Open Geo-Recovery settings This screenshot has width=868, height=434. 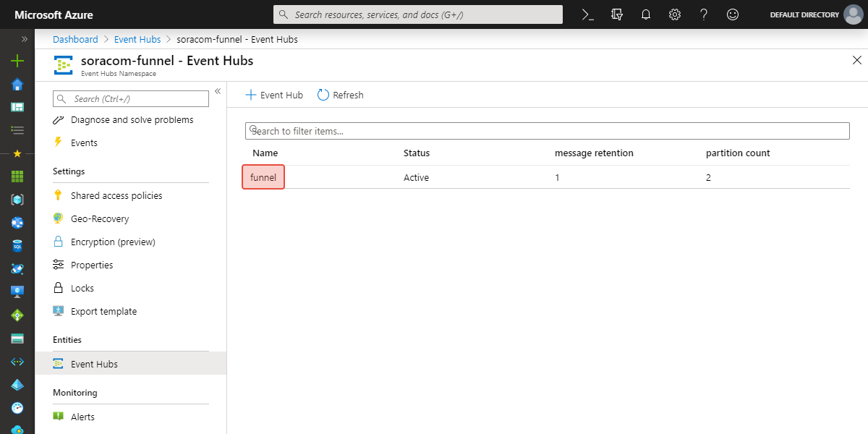[x=100, y=219]
